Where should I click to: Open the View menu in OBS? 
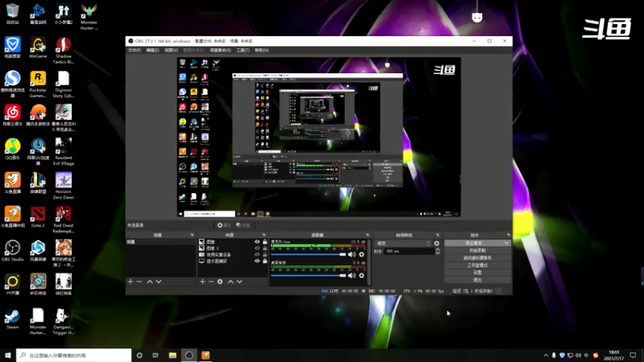[x=171, y=50]
